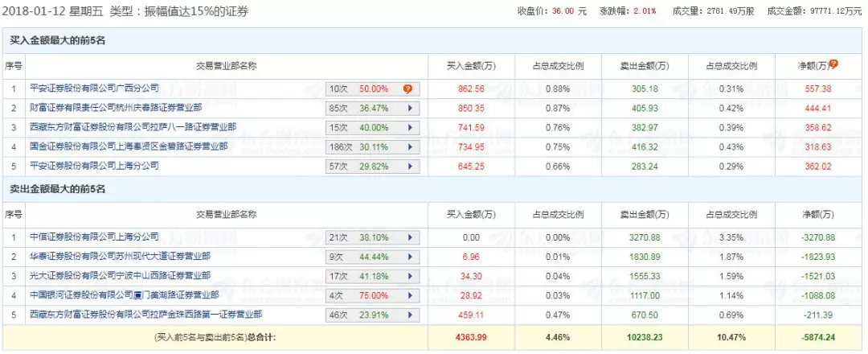Open 国金证券上海奉贤区金碧路证券营业部 link

tap(129, 146)
